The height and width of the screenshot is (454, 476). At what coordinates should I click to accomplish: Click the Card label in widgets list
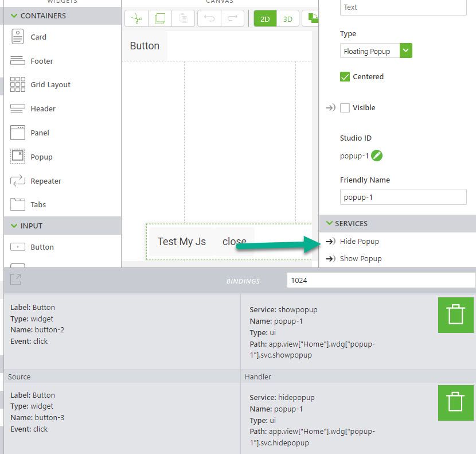38,37
